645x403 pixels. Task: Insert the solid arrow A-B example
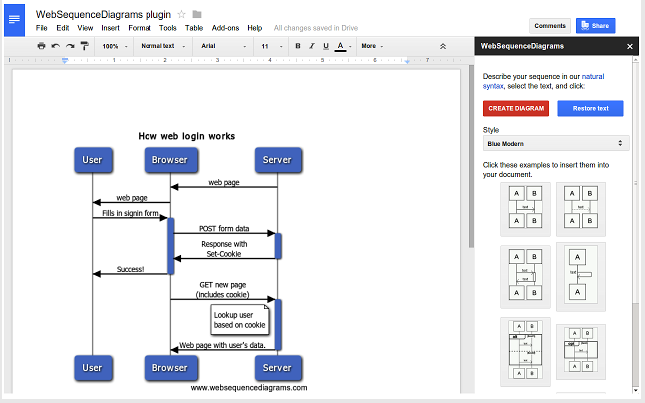coord(525,209)
